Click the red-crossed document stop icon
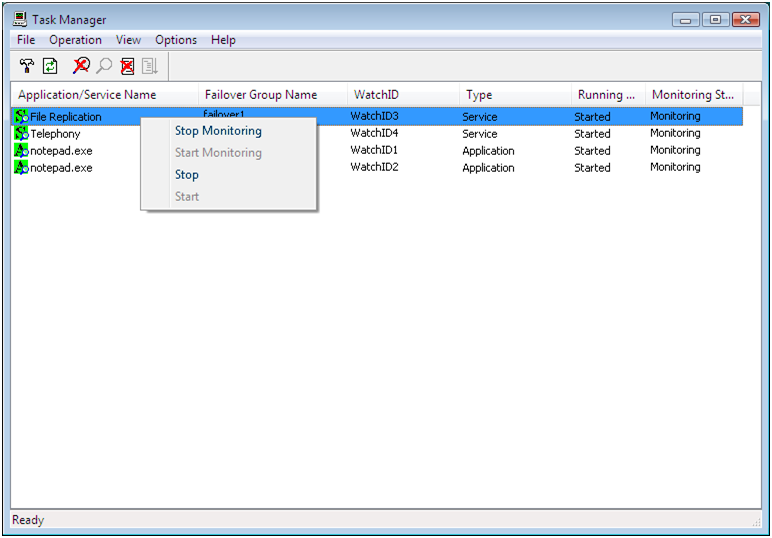Image resolution: width=772 pixels, height=538 pixels. tap(127, 66)
